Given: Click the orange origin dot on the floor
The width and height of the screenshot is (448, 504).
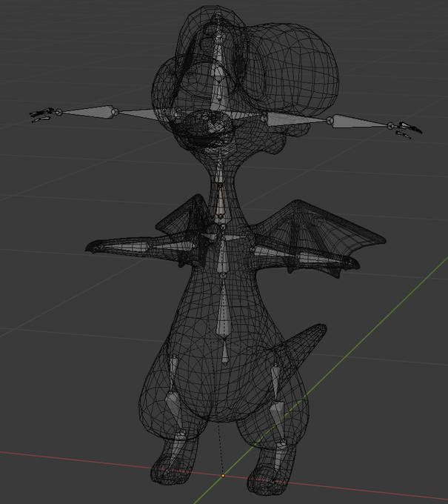Looking at the screenshot, I should 223,475.
